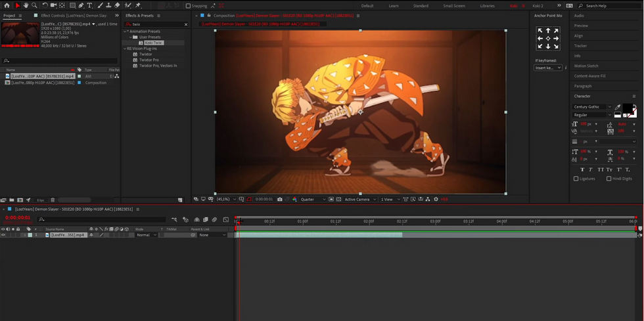Open the Small Screen workspace

tap(454, 6)
